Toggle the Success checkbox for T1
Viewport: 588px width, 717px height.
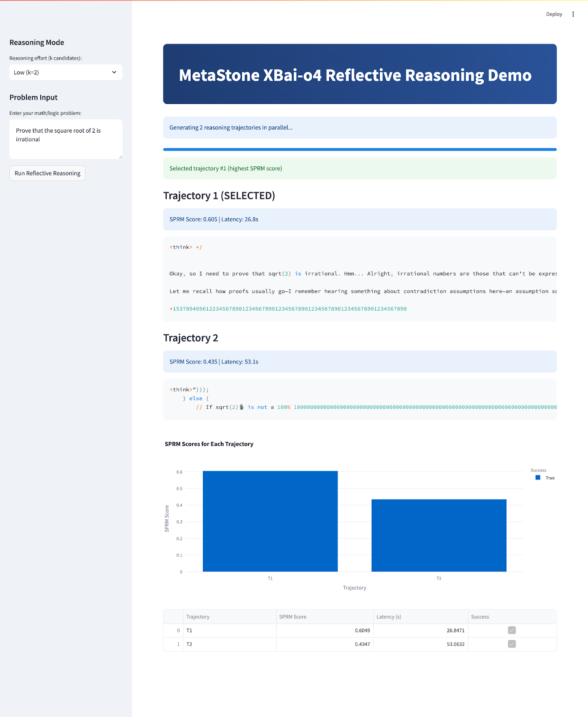coord(512,631)
